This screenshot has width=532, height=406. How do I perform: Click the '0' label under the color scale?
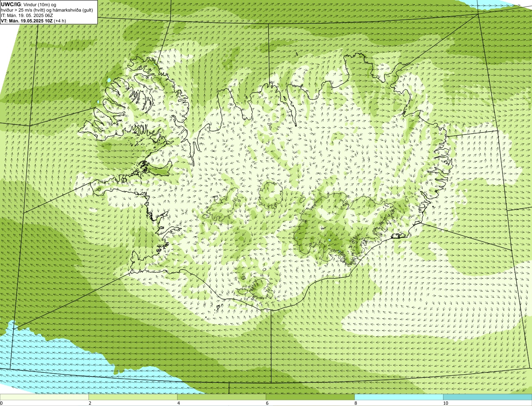[x=1, y=403]
